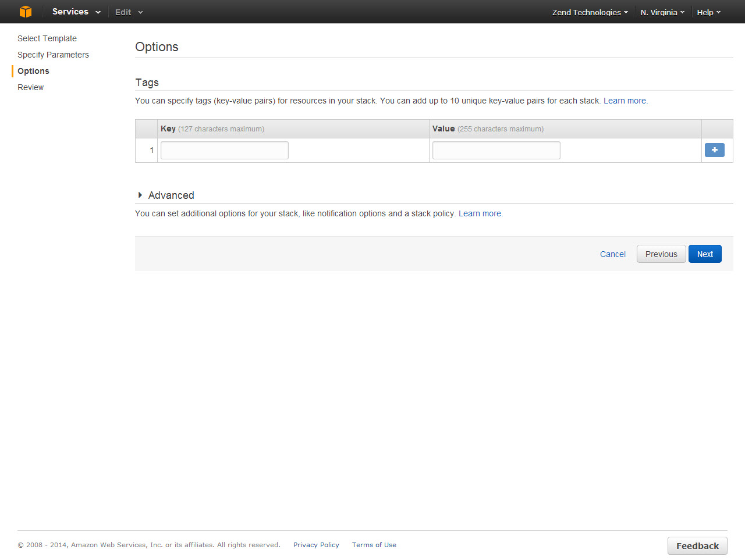The image size is (745, 560).
Task: Go to Specify Parameters step
Action: click(x=53, y=55)
